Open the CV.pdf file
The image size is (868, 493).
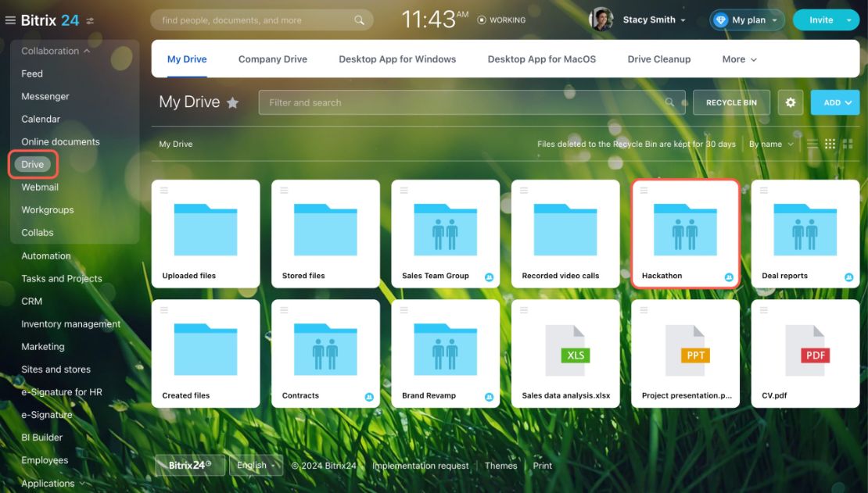[x=805, y=354]
